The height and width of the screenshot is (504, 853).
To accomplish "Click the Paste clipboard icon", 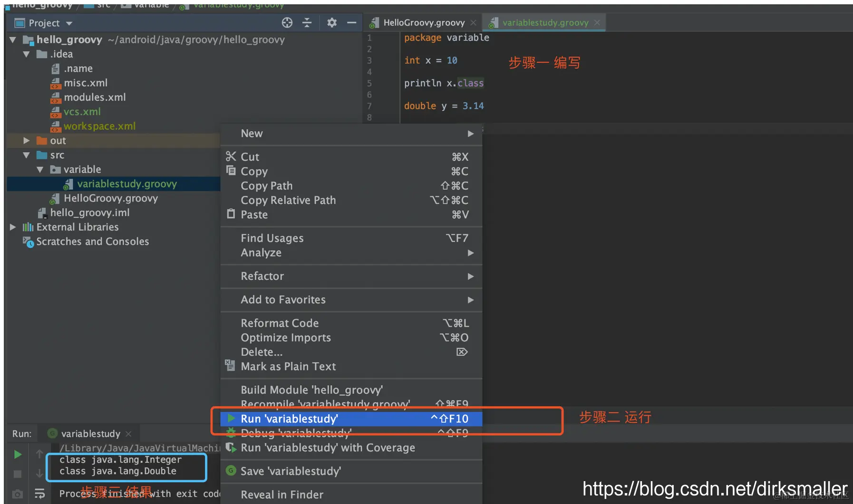I will pyautogui.click(x=231, y=214).
